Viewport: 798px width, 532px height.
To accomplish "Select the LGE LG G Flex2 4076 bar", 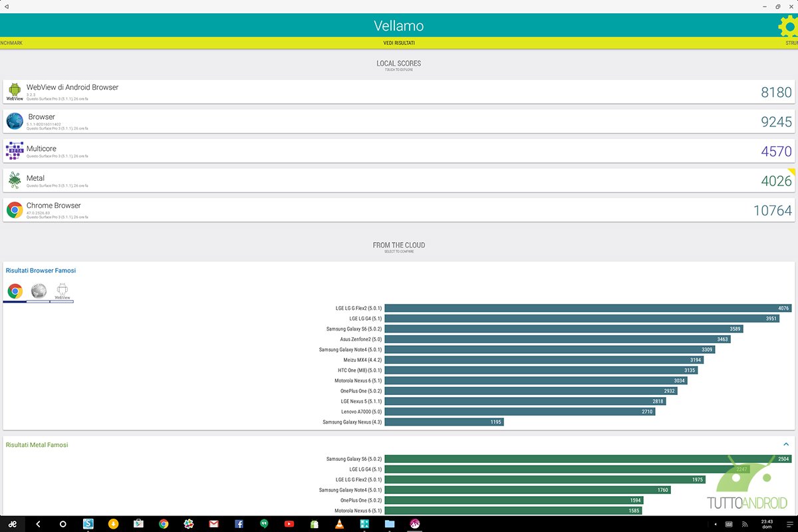I will (x=588, y=308).
